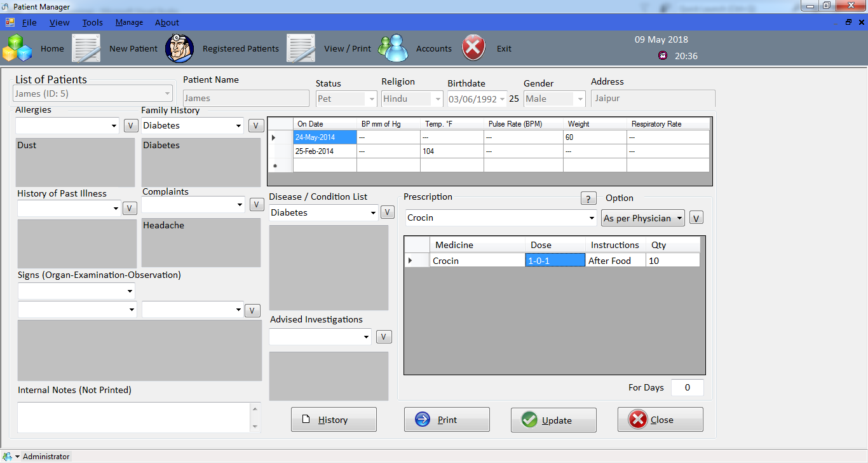The image size is (868, 463).
Task: Click V button next to As per Physician
Action: 696,218
